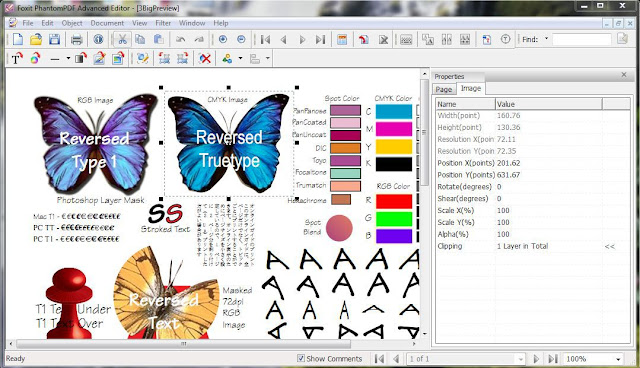
Task: Open the page number dropdown in status bar
Action: pyautogui.click(x=520, y=359)
